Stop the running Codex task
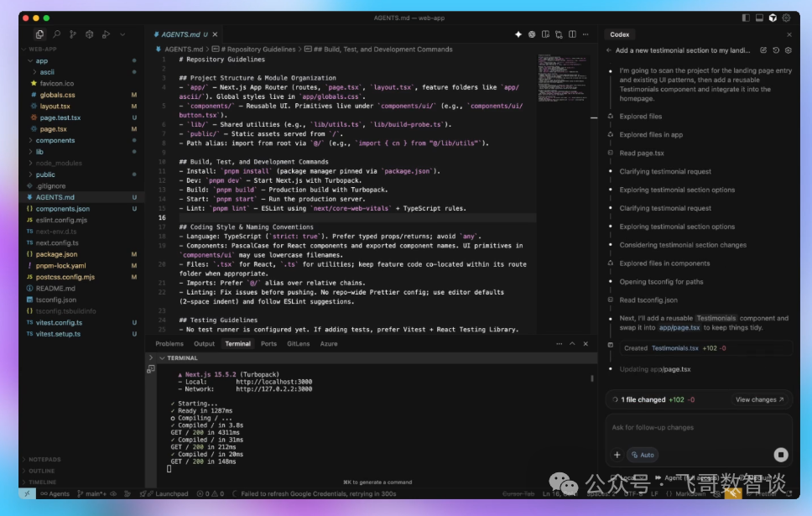This screenshot has height=516, width=812. click(x=781, y=455)
